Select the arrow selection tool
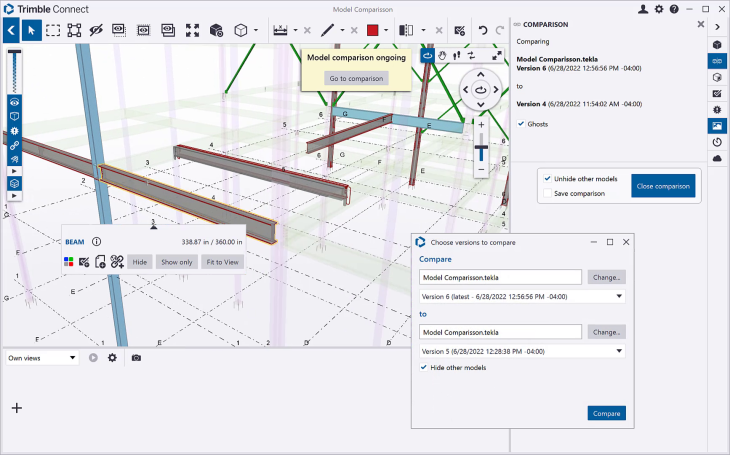Viewport: 730px width, 455px height. 31,30
